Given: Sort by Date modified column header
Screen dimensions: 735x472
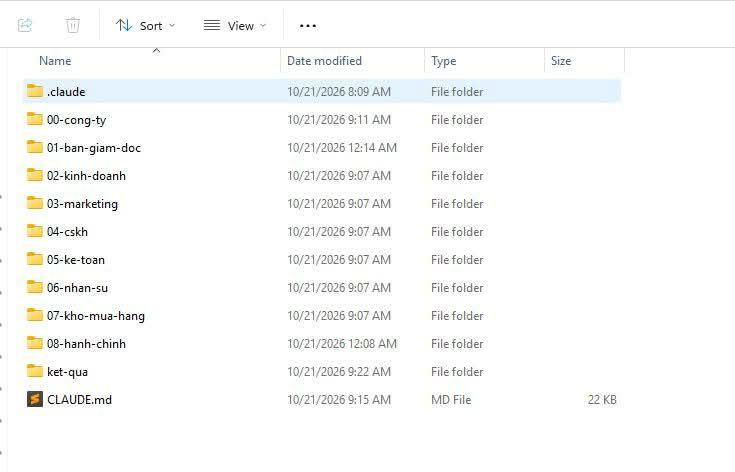Looking at the screenshot, I should (x=324, y=61).
